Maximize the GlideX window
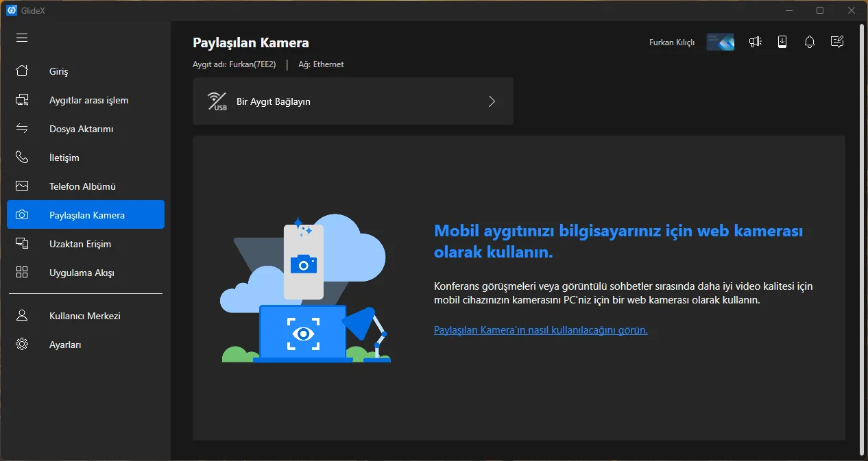This screenshot has height=461, width=868. click(x=820, y=10)
